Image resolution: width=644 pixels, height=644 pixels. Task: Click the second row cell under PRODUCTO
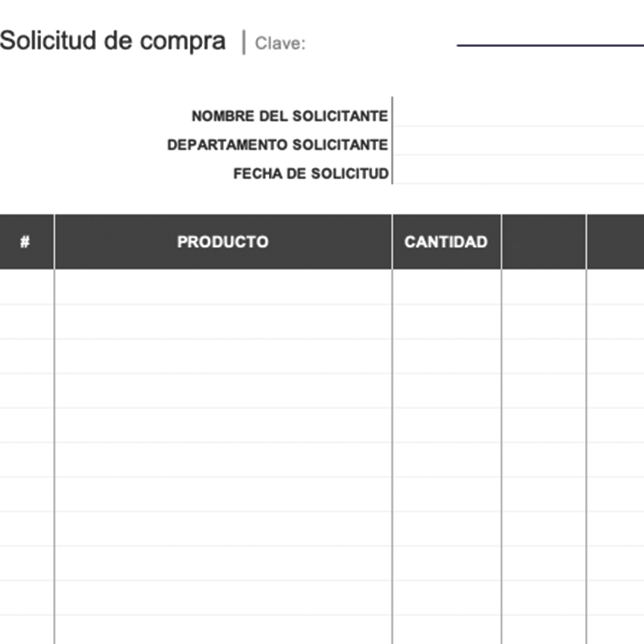[223, 322]
